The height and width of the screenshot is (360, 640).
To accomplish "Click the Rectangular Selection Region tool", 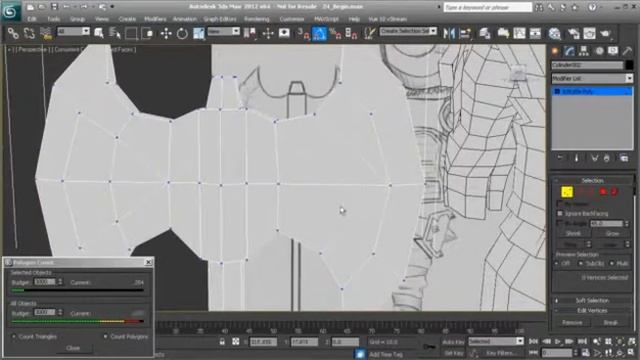I will [131, 33].
